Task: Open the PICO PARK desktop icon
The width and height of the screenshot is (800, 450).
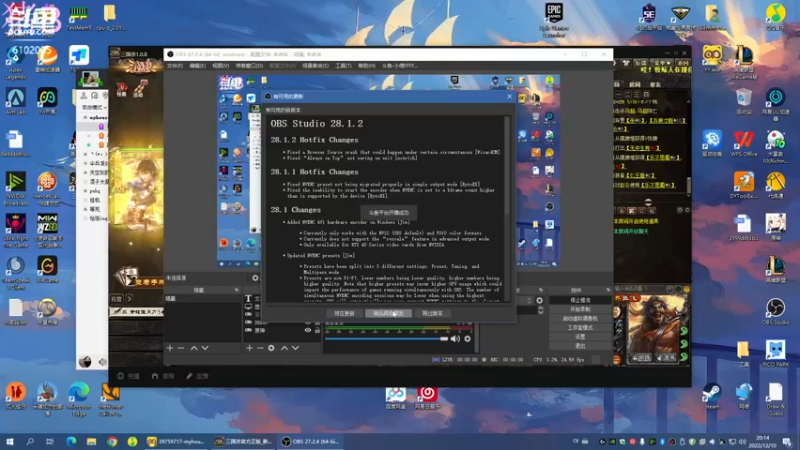Action: pos(776,354)
